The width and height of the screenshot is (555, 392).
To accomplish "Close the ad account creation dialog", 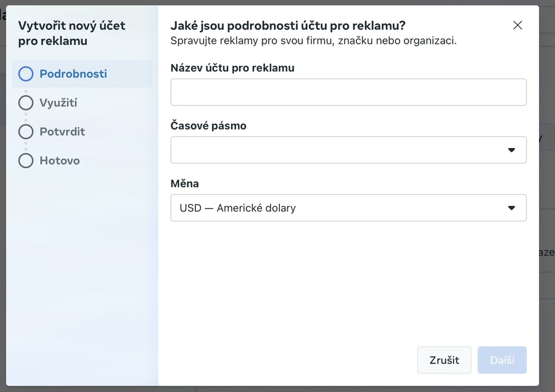I will click(x=517, y=25).
